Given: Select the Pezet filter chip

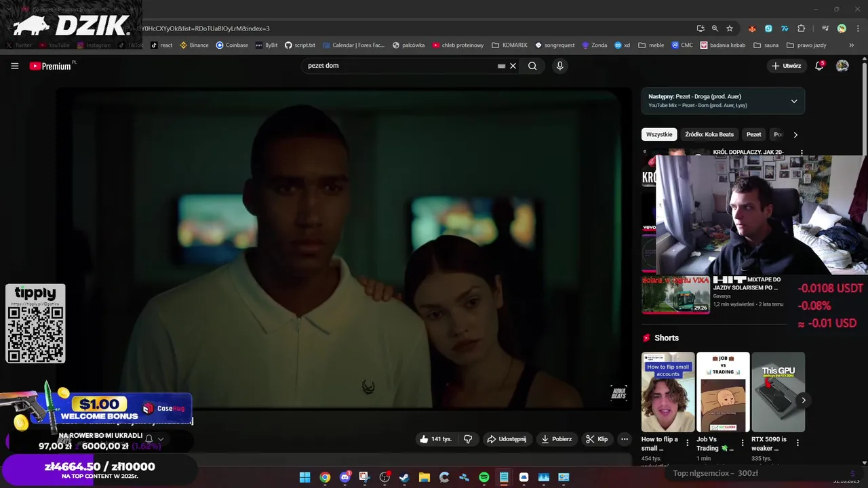Looking at the screenshot, I should pyautogui.click(x=754, y=134).
